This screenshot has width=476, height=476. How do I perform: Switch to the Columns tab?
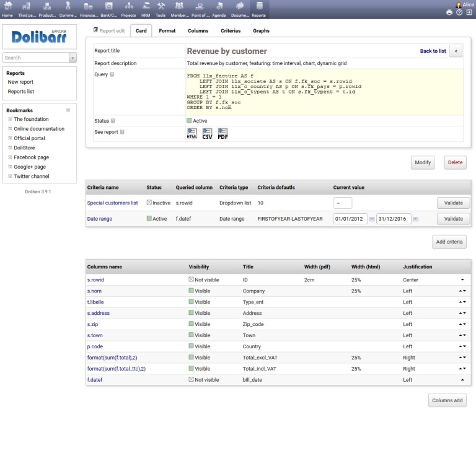coord(198,30)
